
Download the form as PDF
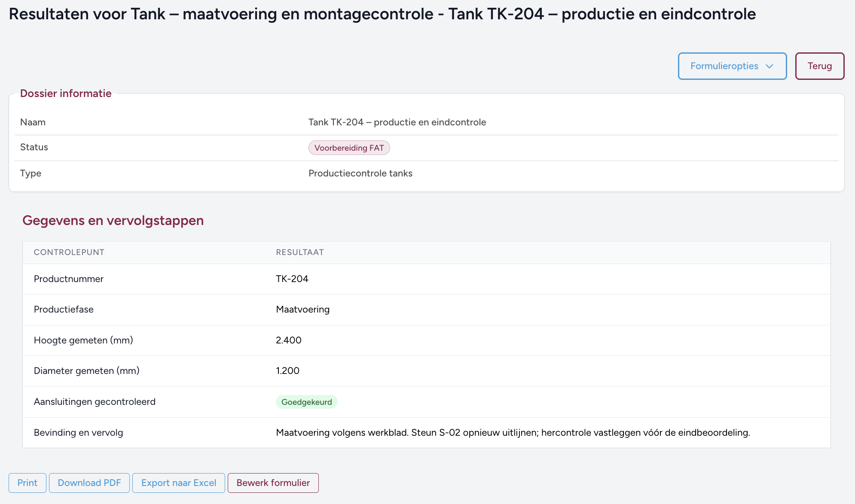tap(89, 483)
